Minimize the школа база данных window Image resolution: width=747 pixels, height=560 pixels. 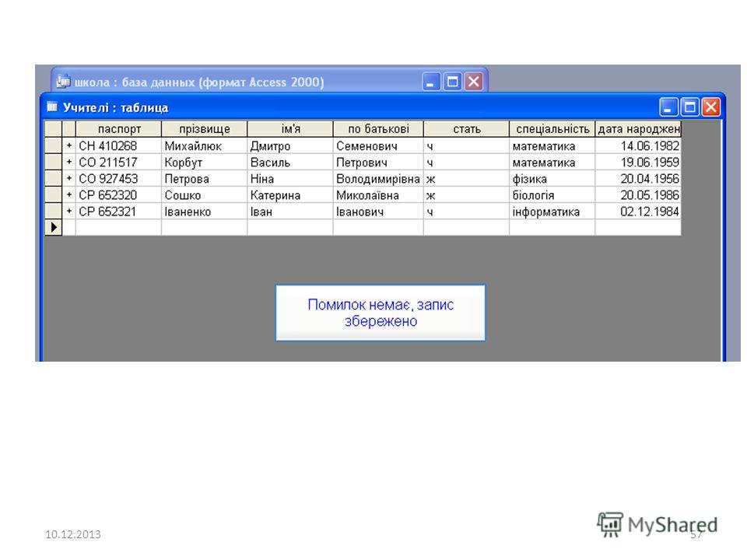430,82
